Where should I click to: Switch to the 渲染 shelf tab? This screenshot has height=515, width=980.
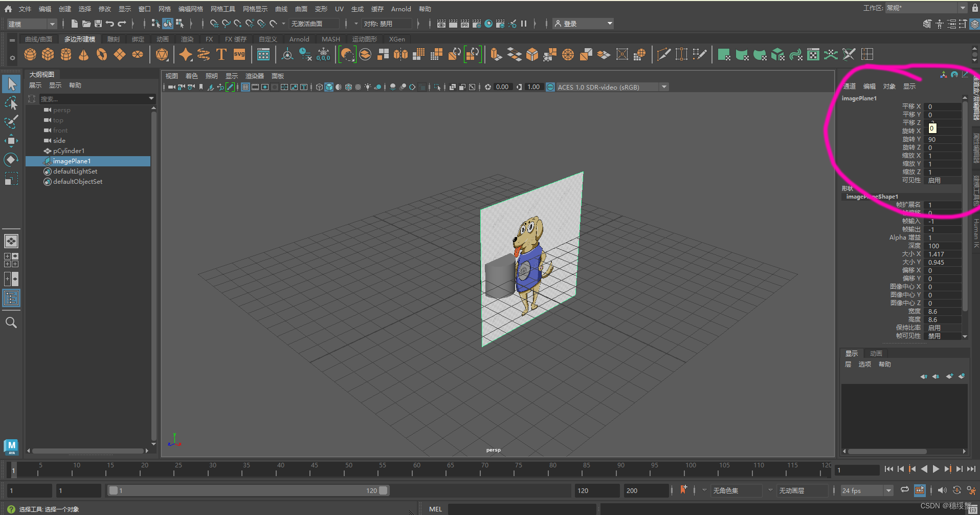pos(187,39)
